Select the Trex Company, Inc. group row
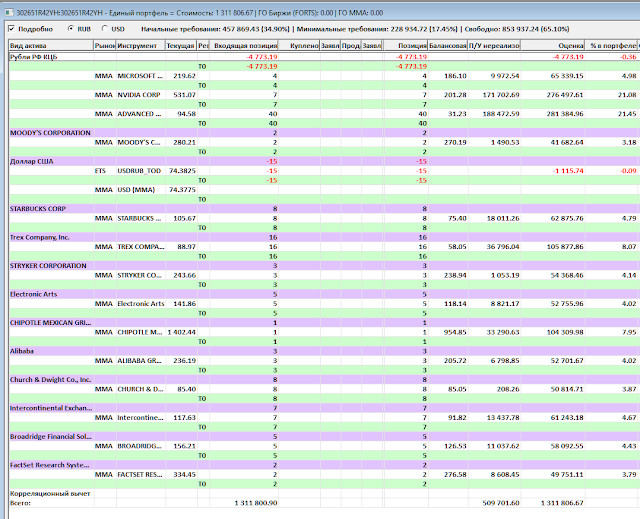The width and height of the screenshot is (640, 519). 322,237
